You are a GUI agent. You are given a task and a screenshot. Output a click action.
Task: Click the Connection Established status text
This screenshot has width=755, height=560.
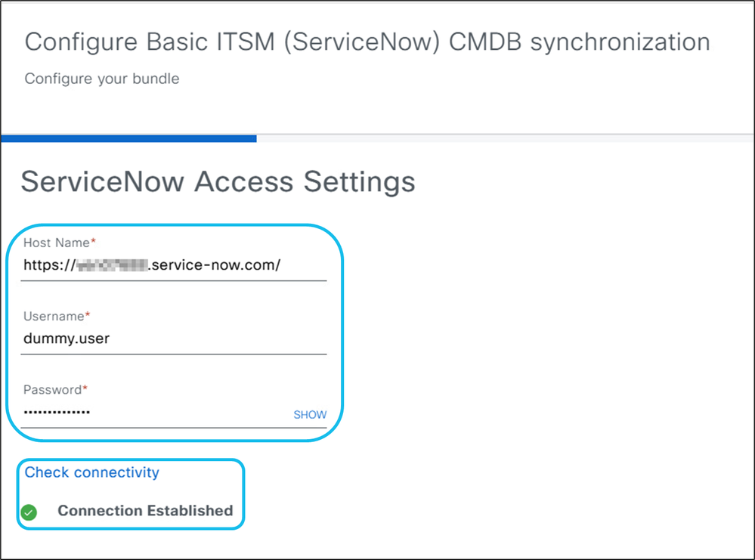point(145,511)
